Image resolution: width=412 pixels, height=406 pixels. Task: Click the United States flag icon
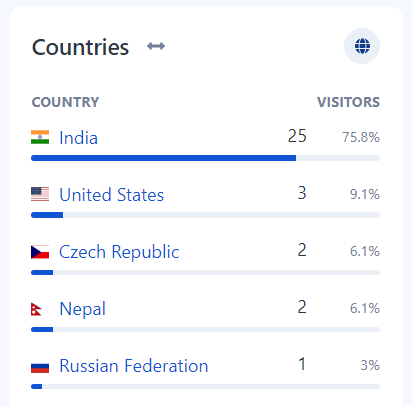pos(40,194)
